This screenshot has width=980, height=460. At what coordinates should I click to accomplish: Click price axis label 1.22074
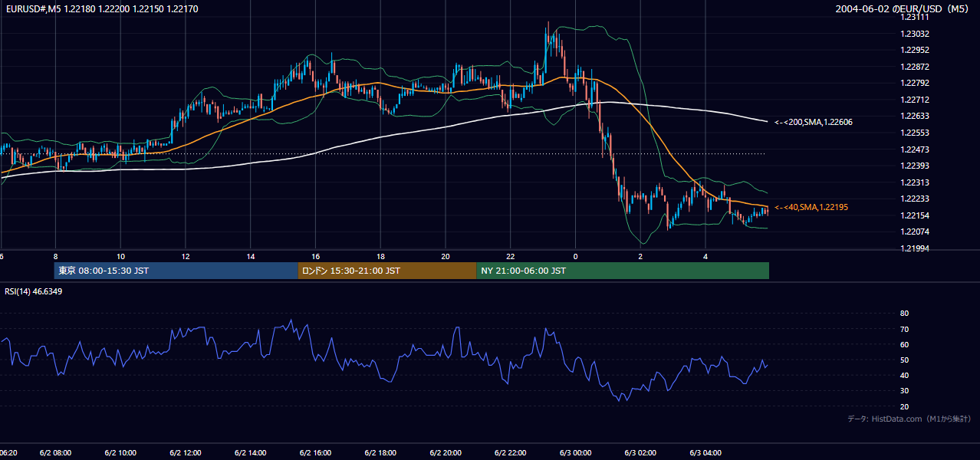coord(915,232)
